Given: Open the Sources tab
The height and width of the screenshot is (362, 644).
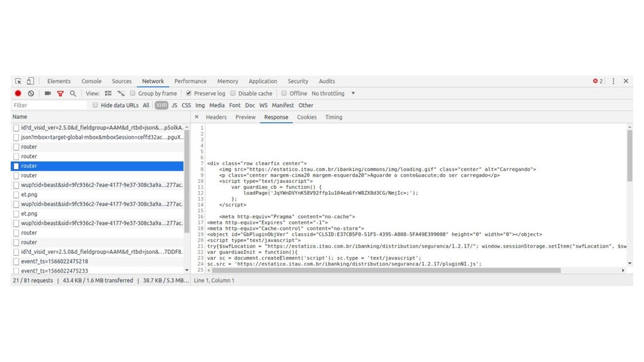Looking at the screenshot, I should [x=121, y=81].
